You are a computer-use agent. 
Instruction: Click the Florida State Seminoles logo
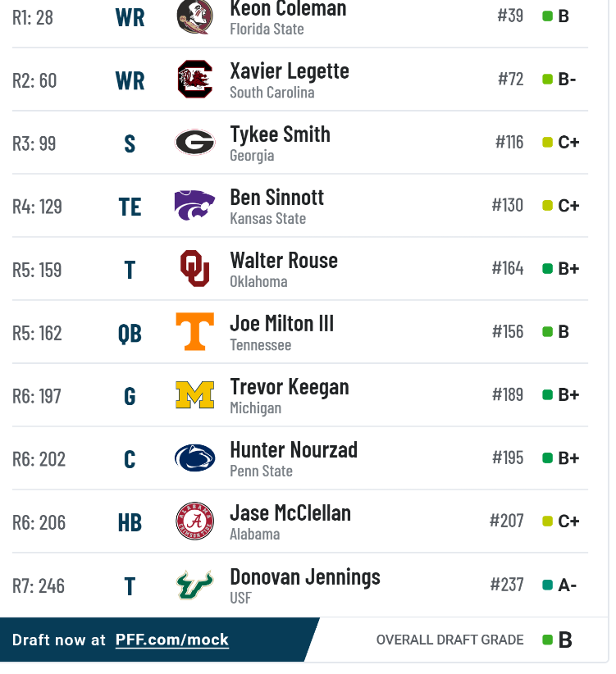(x=194, y=16)
